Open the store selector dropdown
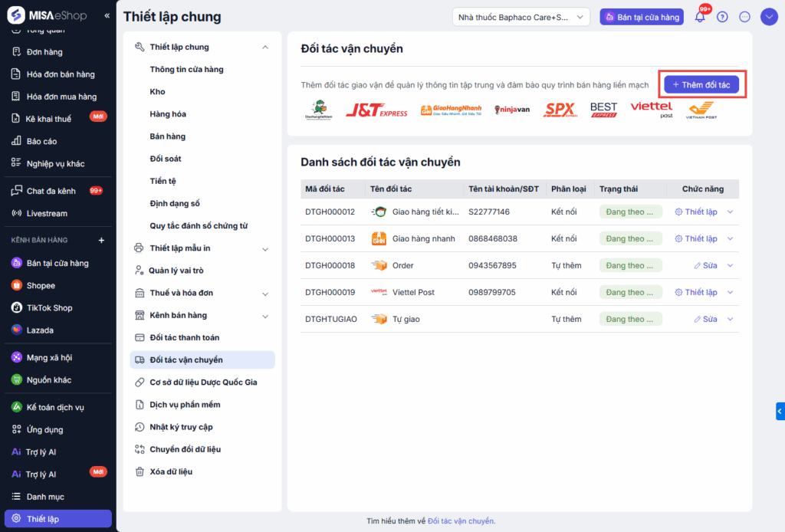 coord(521,17)
